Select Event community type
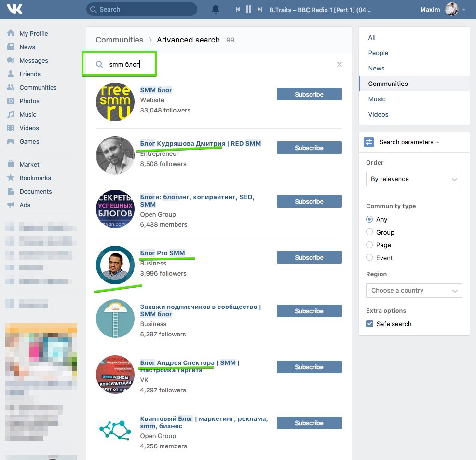Viewport: 476px width, 460px height. point(369,257)
